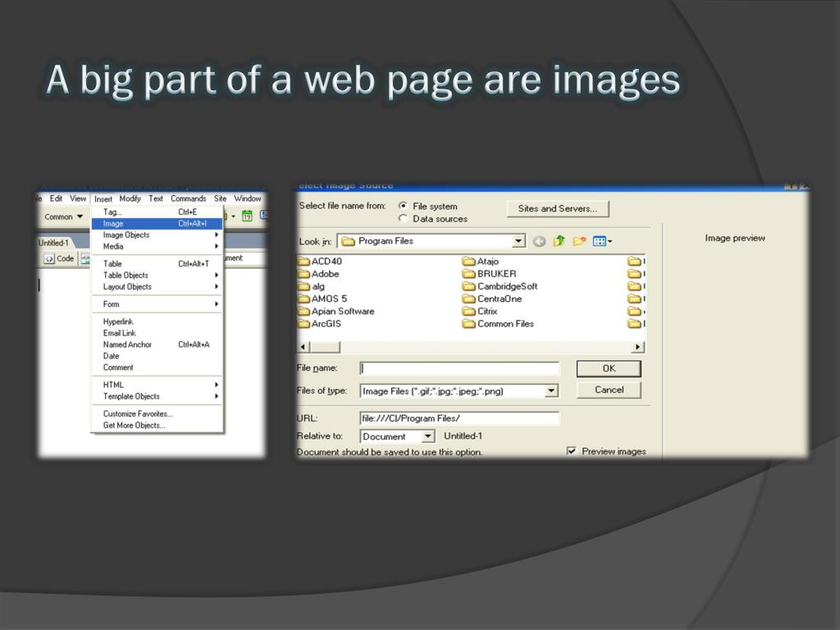Click the Code view icon button
The height and width of the screenshot is (630, 840).
click(59, 258)
